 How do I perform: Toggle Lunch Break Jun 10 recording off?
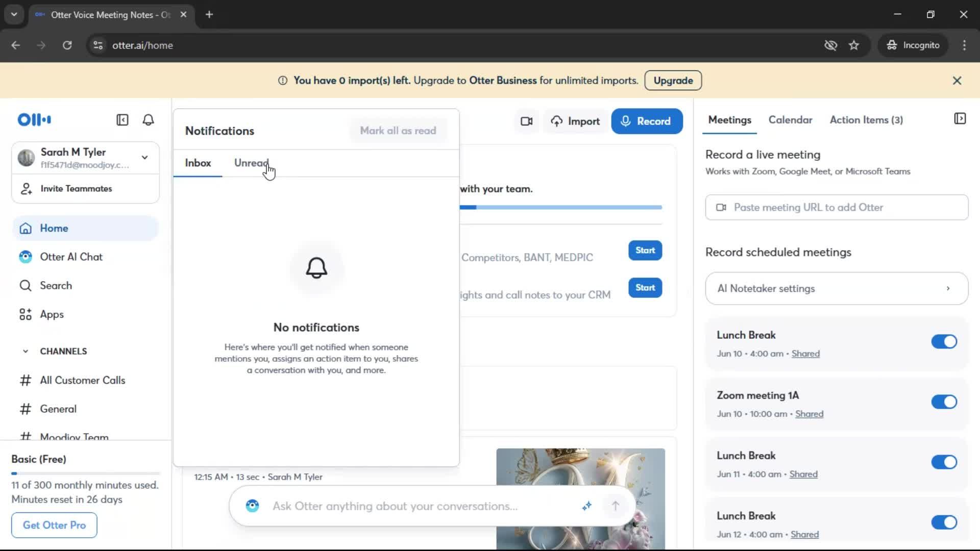[944, 341]
